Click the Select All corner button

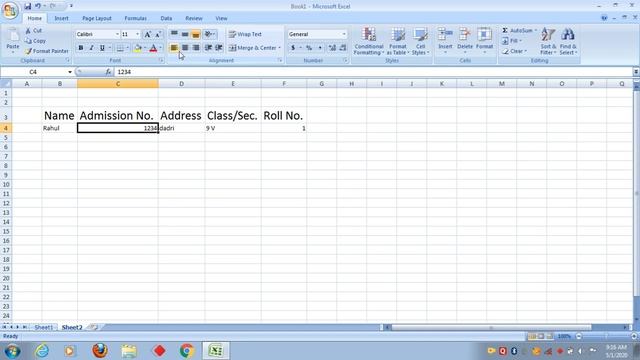[x=6, y=84]
